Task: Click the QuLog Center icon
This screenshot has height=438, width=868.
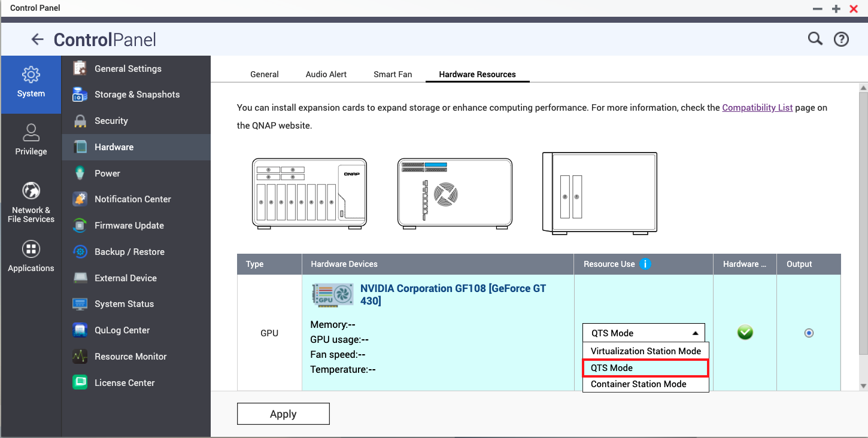Action: tap(80, 330)
